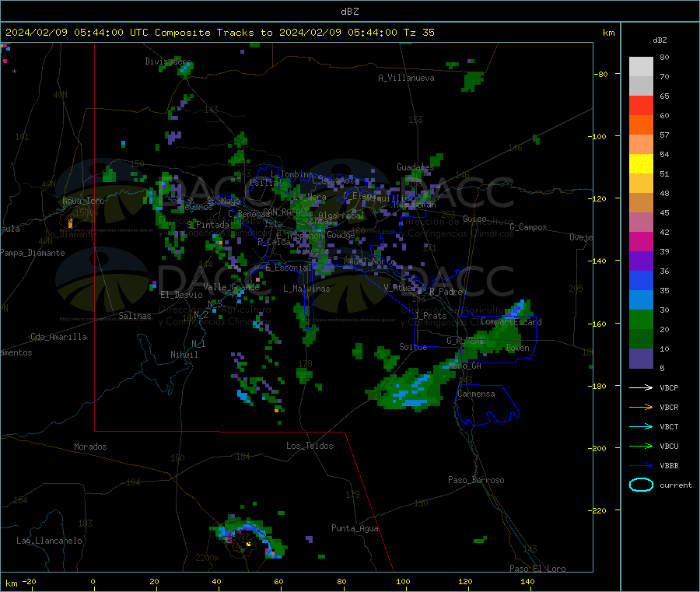
Task: Click the cyan 'current' ellipse icon
Action: 641,485
